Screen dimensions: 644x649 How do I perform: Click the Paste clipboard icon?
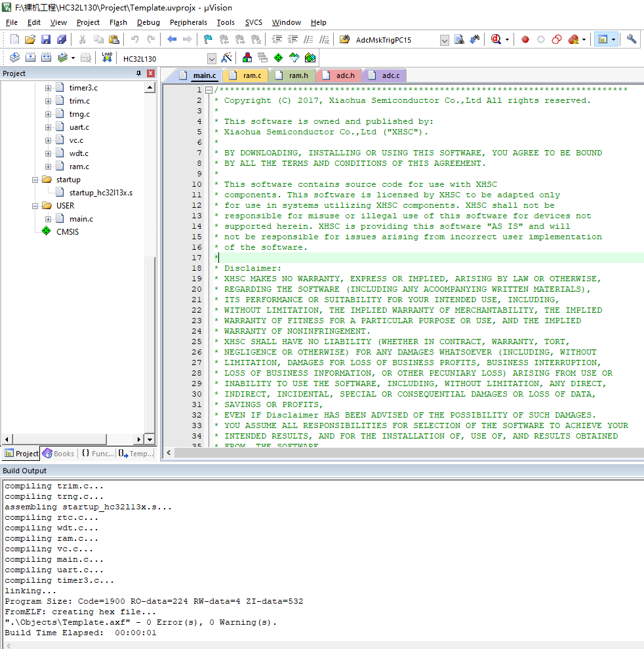(x=114, y=40)
